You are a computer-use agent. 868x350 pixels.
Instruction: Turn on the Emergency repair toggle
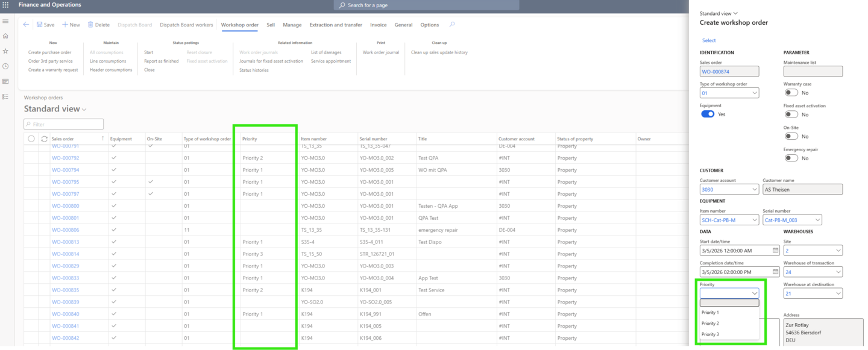pyautogui.click(x=791, y=157)
